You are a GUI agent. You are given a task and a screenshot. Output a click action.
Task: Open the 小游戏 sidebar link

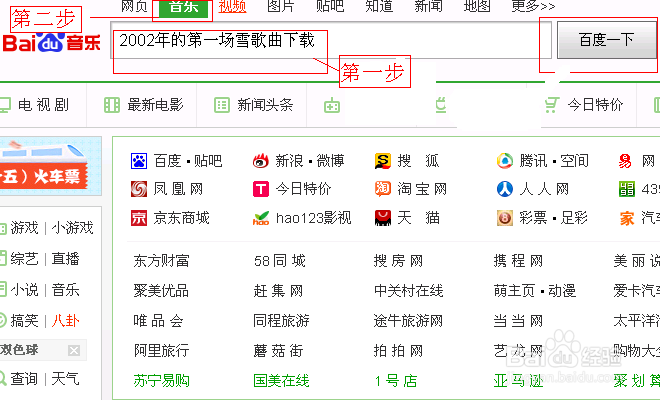tap(72, 228)
